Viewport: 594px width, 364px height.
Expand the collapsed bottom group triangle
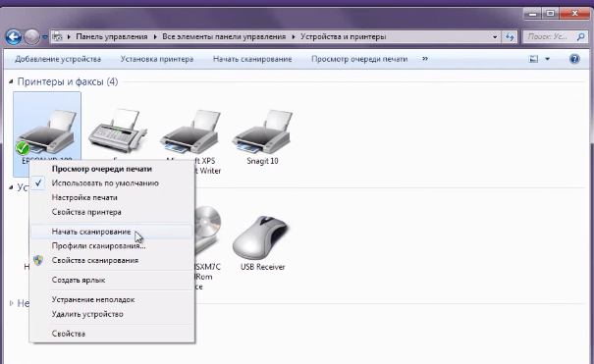pos(11,303)
